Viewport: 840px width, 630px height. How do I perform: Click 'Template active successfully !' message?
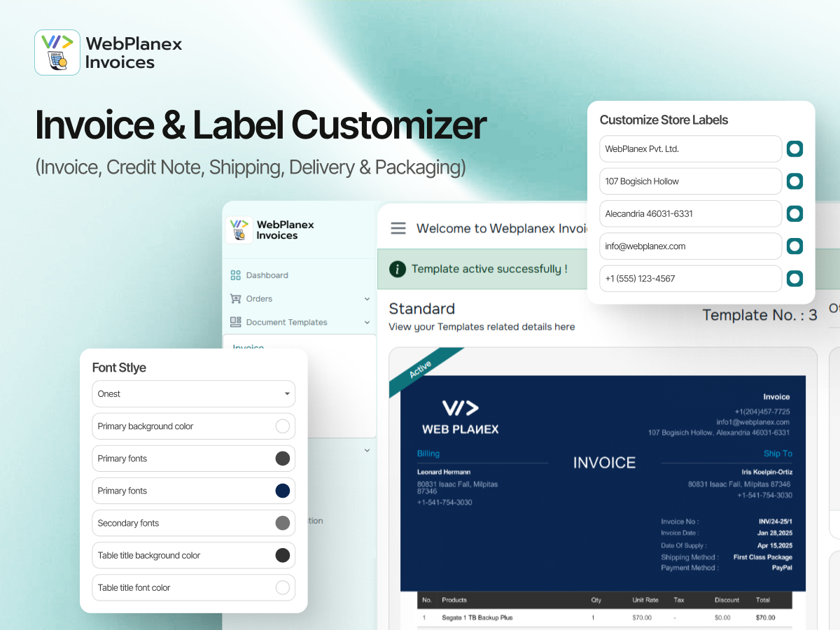[x=489, y=269]
